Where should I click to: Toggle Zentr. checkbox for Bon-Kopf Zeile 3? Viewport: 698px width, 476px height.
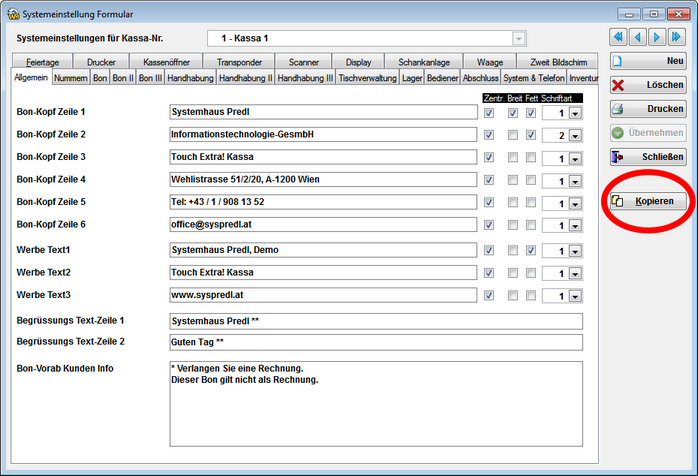tap(489, 157)
